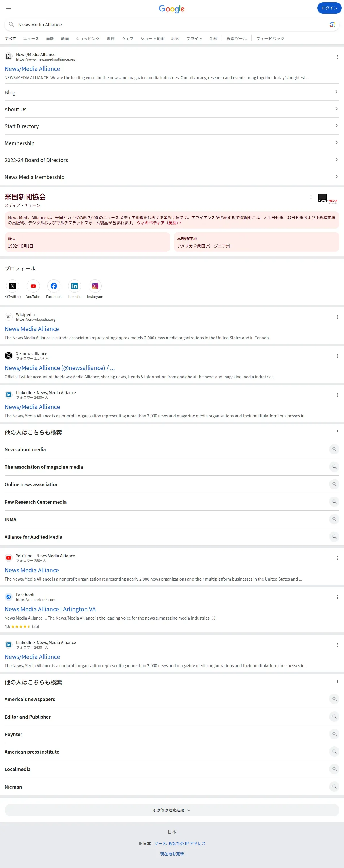The width and height of the screenshot is (344, 868).
Task: Open more options for X newsalliance result
Action: tap(337, 356)
